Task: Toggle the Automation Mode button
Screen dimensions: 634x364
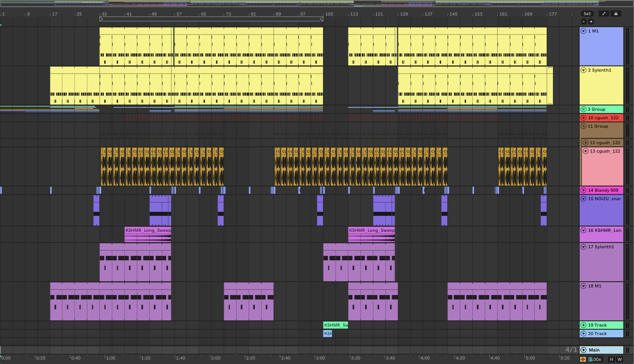Action: tap(604, 14)
